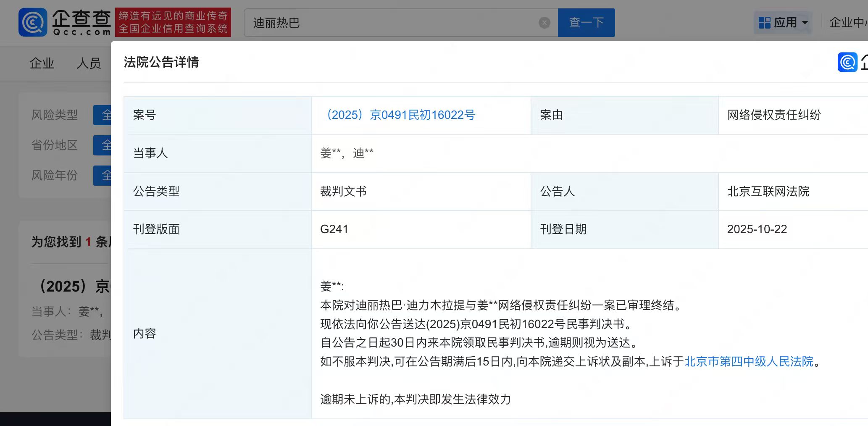
Task: Click the 应用 grid icon
Action: pos(764,23)
